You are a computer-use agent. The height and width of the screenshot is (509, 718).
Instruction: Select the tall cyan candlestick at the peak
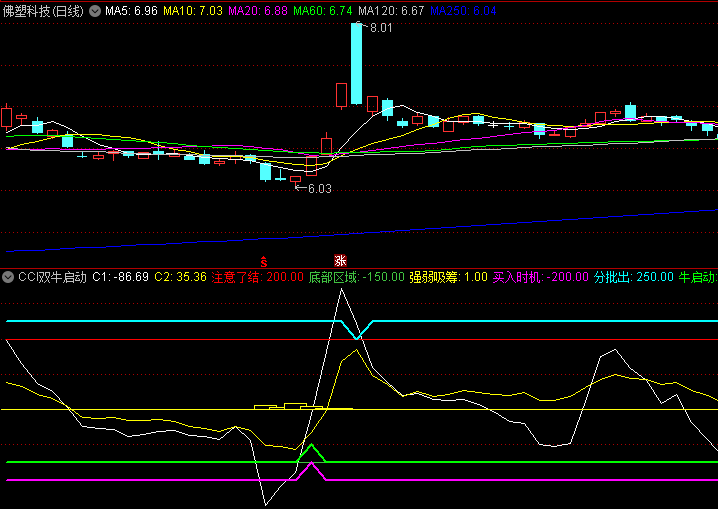point(356,62)
